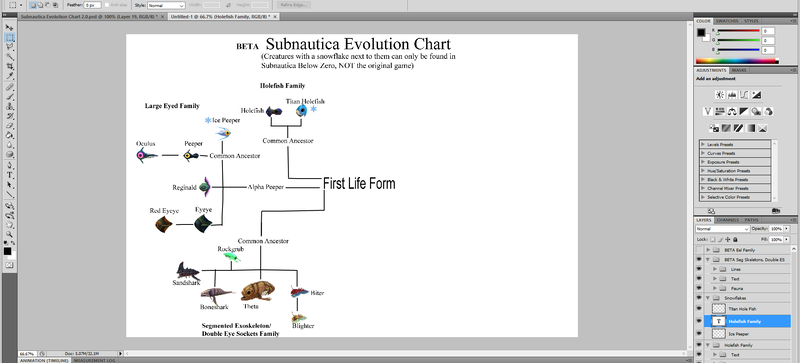Add a Black & White adjustment

point(744,111)
